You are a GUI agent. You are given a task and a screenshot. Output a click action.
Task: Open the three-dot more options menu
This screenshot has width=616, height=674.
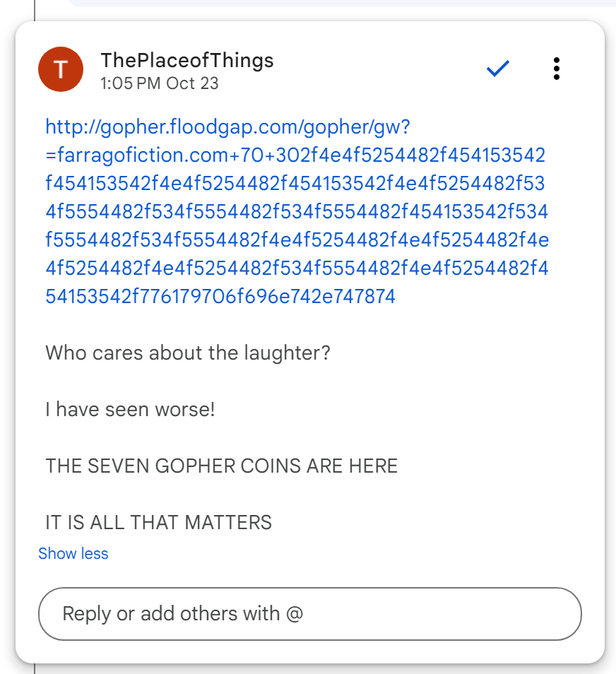[557, 69]
